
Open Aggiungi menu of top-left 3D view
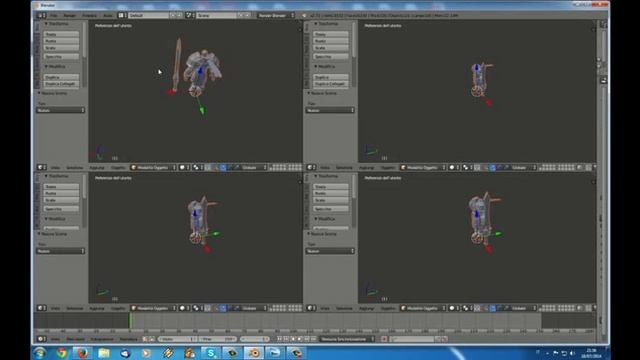click(x=97, y=167)
